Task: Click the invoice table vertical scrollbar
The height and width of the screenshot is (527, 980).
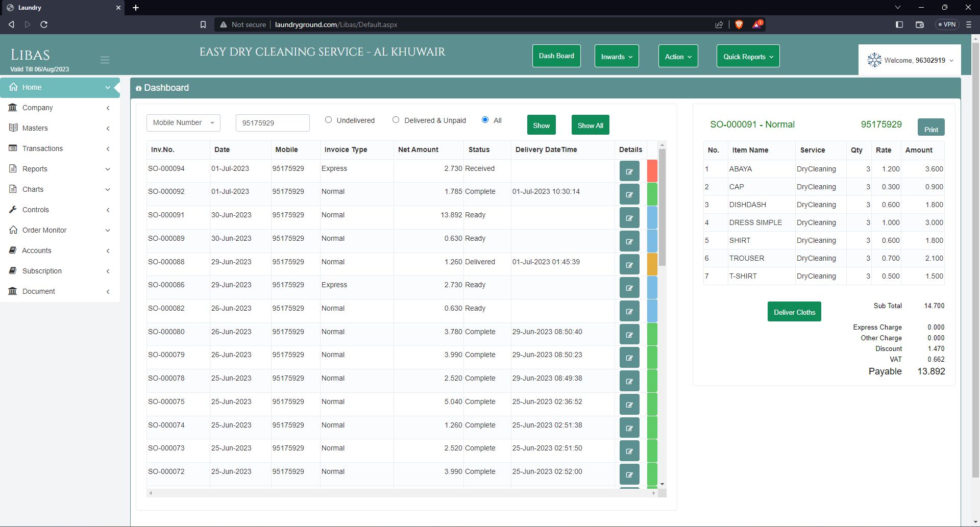Action: point(662,207)
